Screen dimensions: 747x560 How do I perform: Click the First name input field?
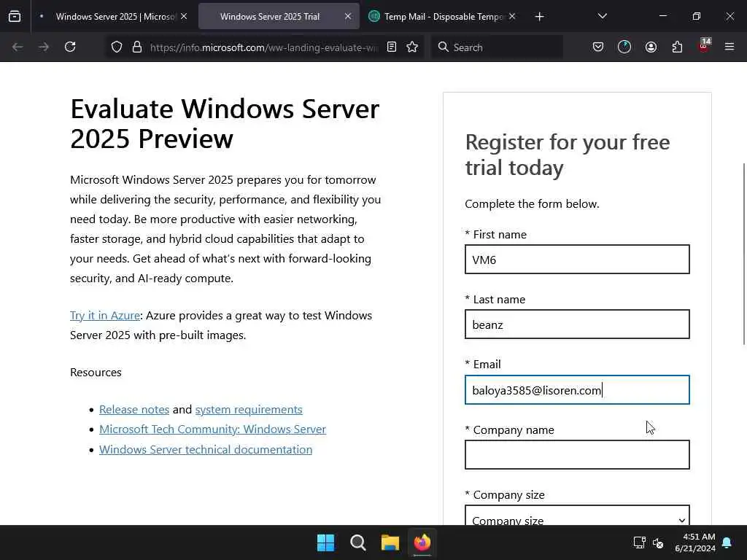tap(577, 260)
